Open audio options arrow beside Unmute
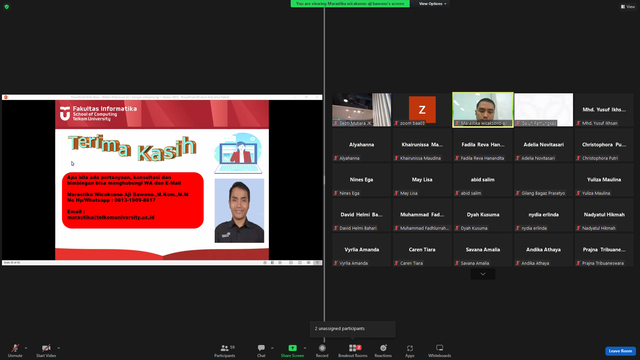640x360 pixels. [26, 348]
